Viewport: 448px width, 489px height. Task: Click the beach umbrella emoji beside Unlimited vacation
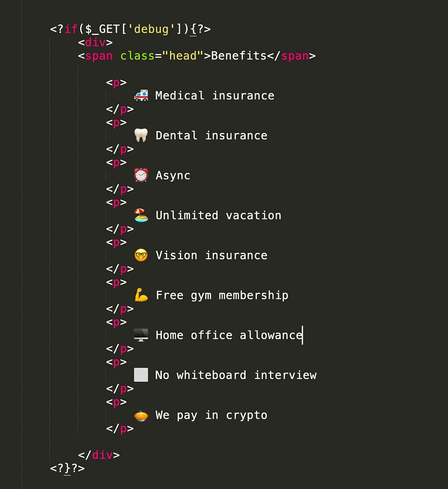tap(141, 215)
